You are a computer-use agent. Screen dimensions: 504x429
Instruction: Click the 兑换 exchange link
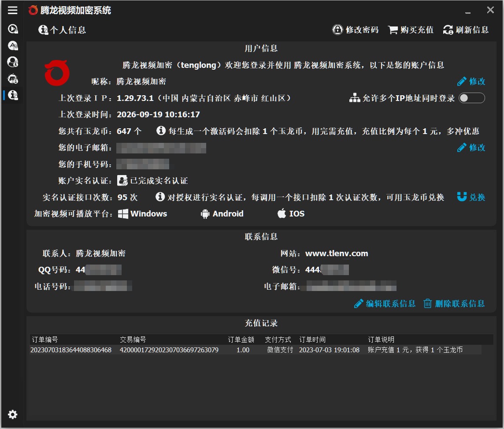(471, 197)
